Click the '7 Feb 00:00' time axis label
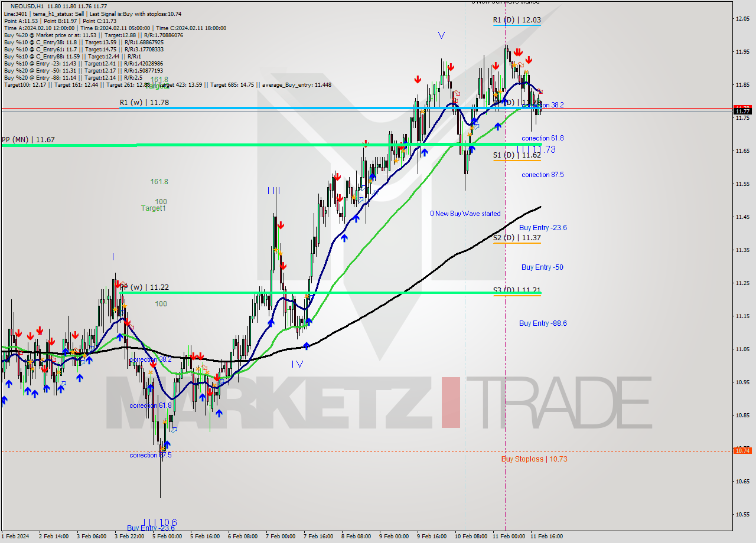756x543 pixels. pos(281,537)
